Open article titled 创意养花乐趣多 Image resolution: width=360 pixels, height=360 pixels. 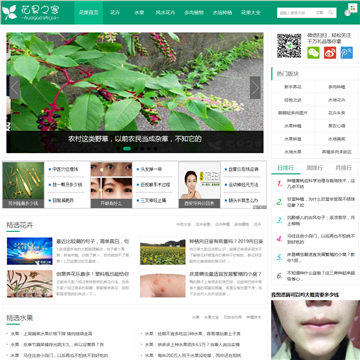(x=93, y=274)
